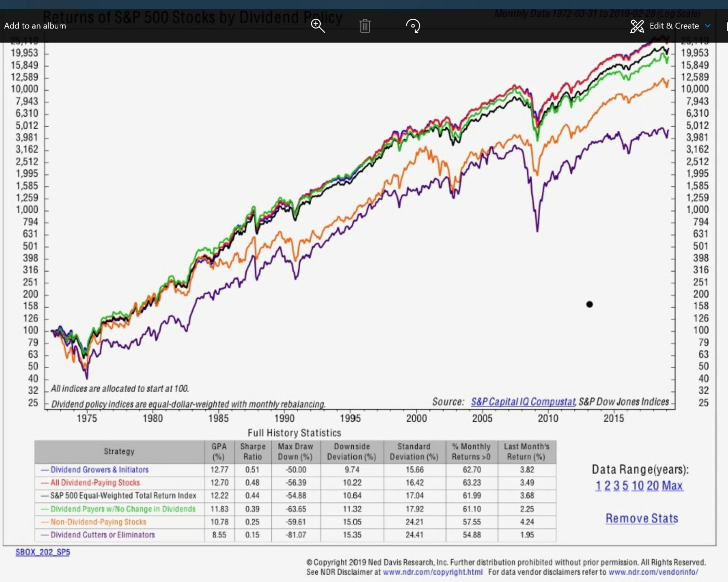
Task: Click the Sharpe Ratio column header
Action: point(253,452)
